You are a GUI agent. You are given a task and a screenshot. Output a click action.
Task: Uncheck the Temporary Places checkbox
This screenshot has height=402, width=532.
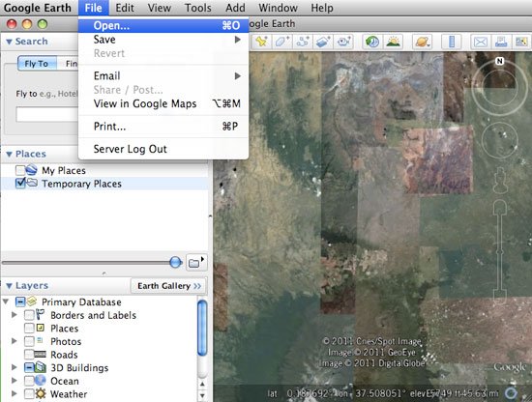tap(20, 184)
